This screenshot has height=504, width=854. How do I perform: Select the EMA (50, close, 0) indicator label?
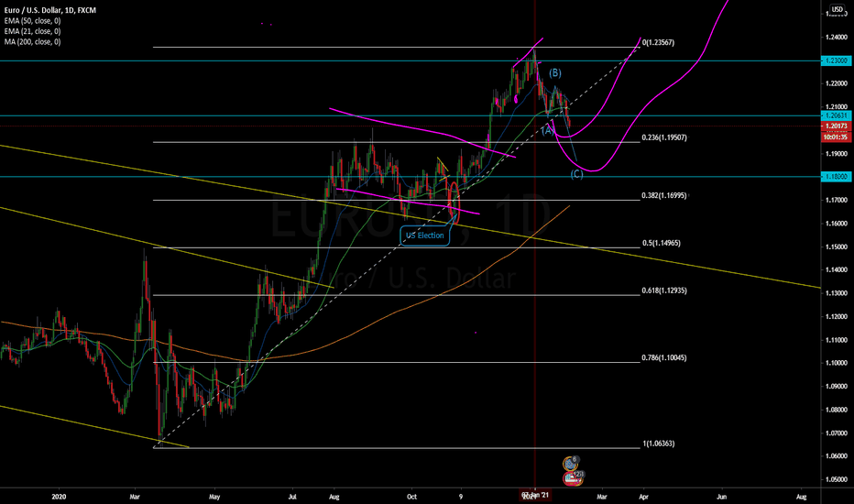pyautogui.click(x=32, y=21)
